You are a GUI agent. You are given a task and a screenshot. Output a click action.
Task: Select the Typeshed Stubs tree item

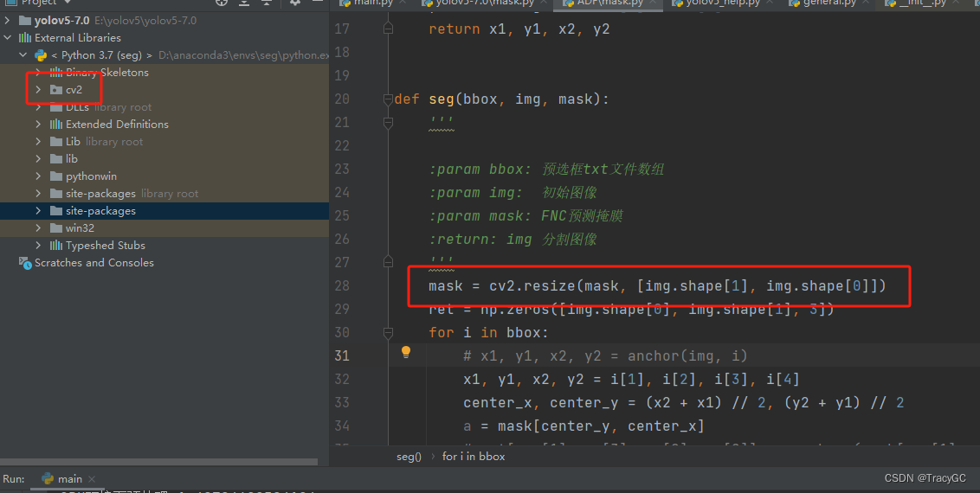point(164,246)
